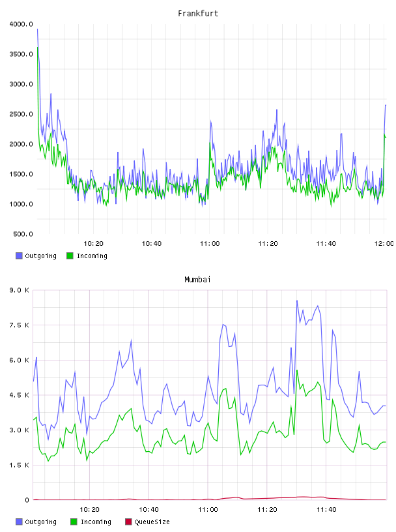The width and height of the screenshot is (396, 532).
Task: Click the Incoming legend label under Frankfurt chart
Action: [x=92, y=256]
